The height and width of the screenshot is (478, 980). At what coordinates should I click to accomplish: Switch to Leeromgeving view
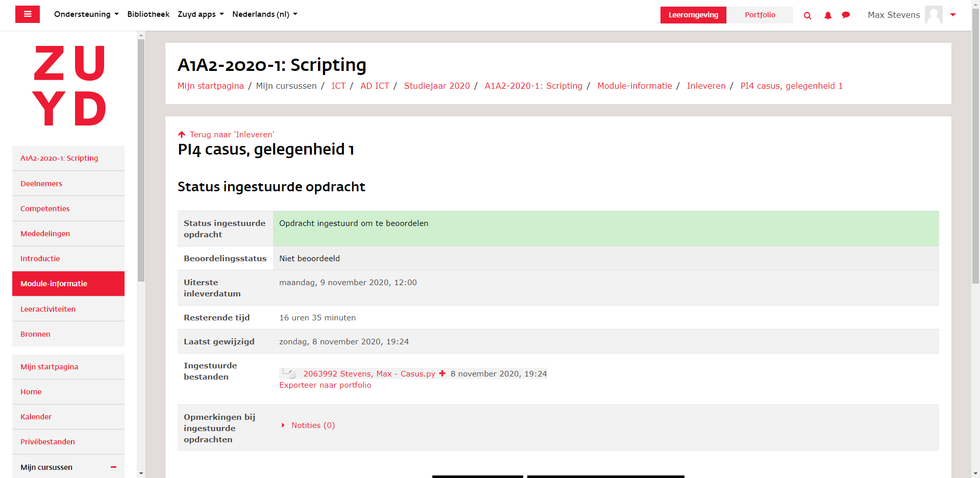click(x=693, y=15)
